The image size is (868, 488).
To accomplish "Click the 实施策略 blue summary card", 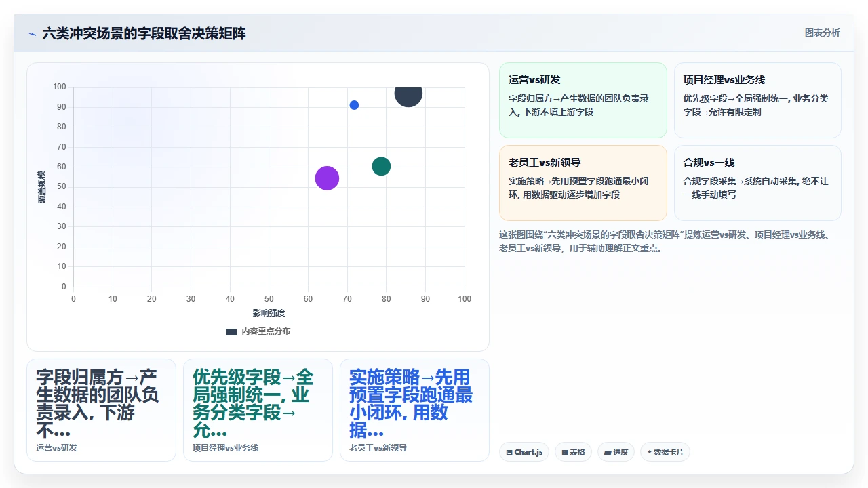I will (x=414, y=410).
